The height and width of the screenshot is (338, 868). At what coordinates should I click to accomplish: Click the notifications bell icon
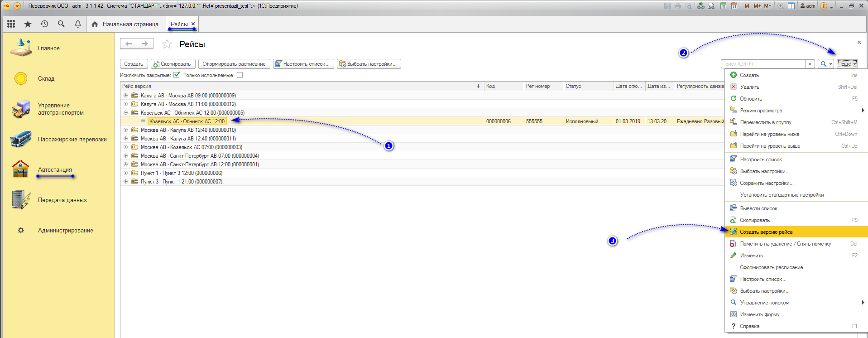tap(78, 24)
